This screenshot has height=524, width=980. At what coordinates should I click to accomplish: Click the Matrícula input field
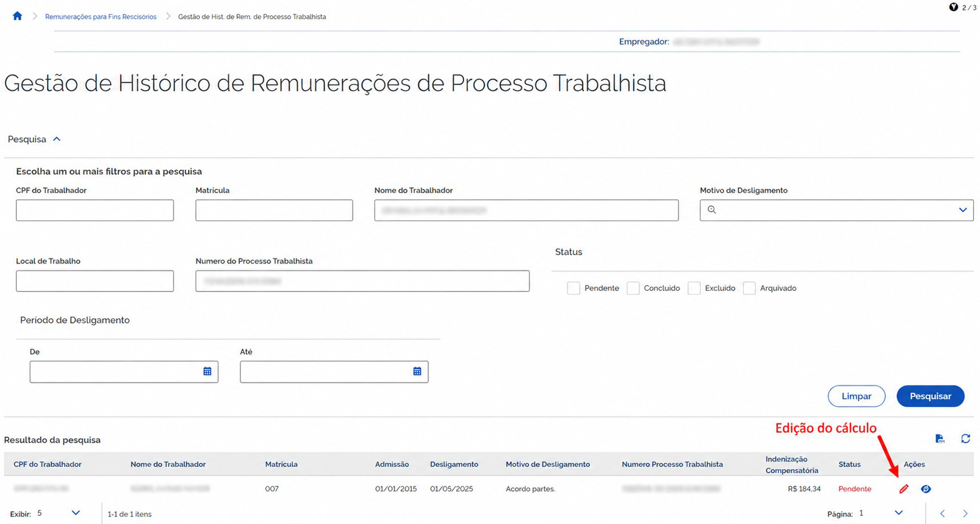[274, 210]
